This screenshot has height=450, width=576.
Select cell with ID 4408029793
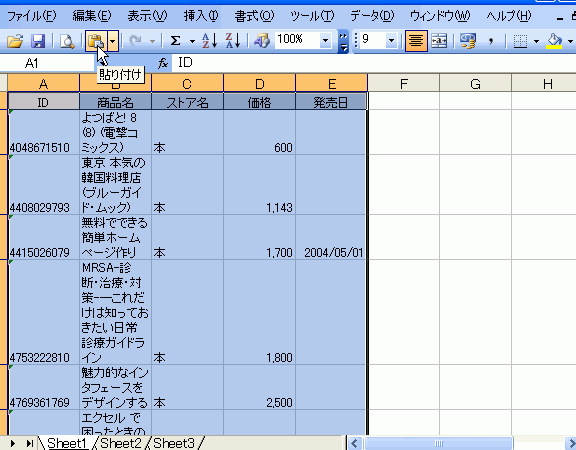pyautogui.click(x=43, y=185)
